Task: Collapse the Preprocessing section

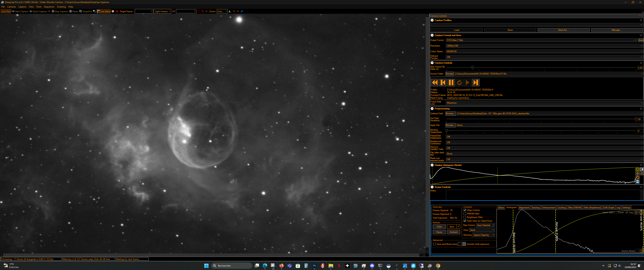Action: point(432,109)
